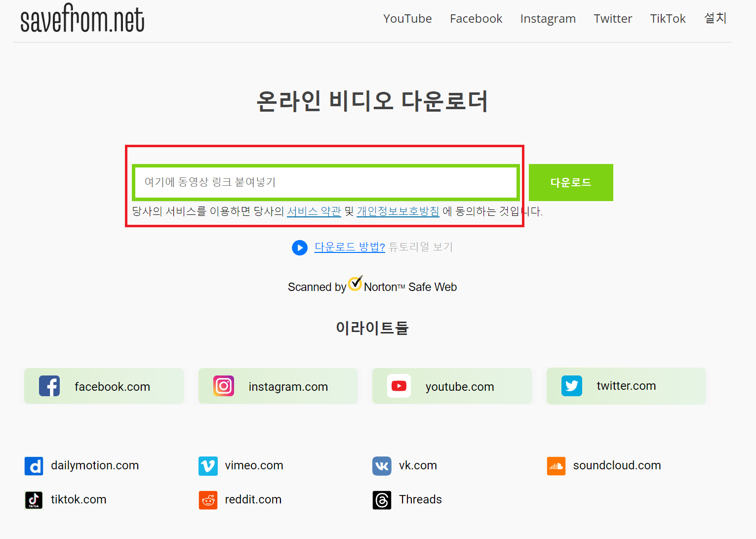This screenshot has height=539, width=756.
Task: Open the 서비스 약관 link
Action: (x=314, y=211)
